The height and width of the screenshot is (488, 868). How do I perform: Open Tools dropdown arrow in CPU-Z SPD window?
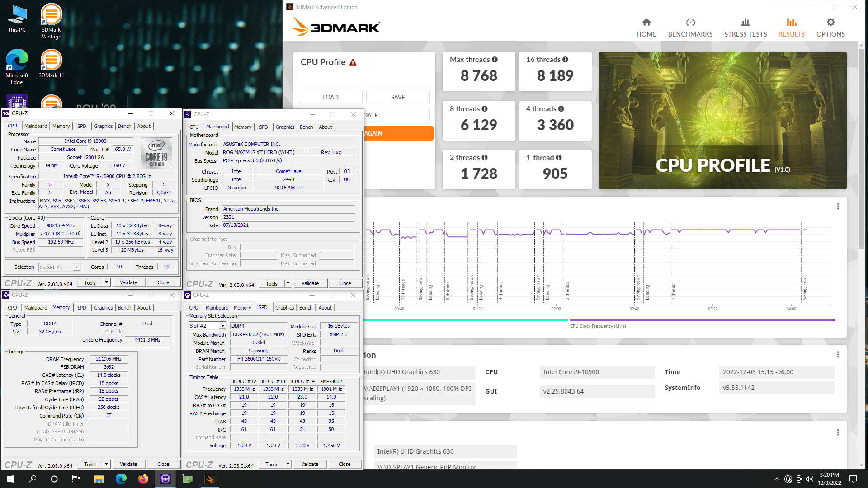pos(287,464)
